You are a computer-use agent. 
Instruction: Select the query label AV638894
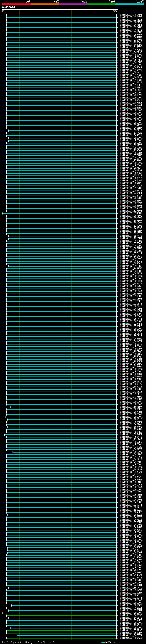pyautogui.click(x=8, y=8)
